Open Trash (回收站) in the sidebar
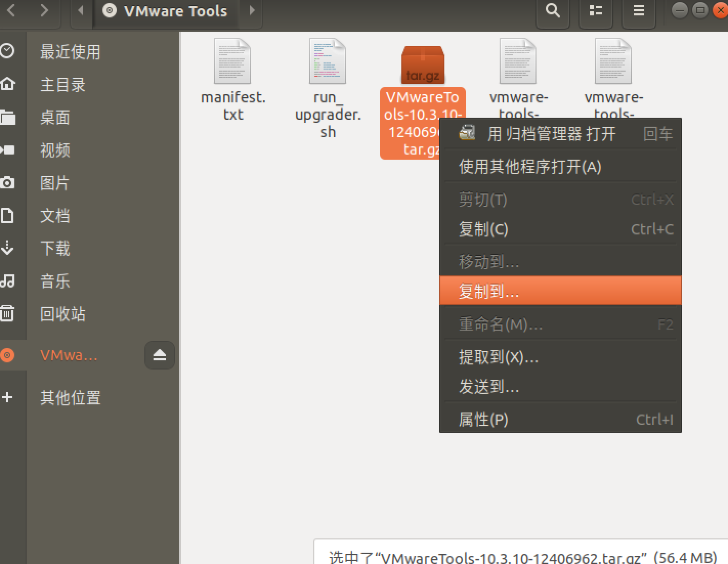The image size is (728, 564). coord(90,314)
